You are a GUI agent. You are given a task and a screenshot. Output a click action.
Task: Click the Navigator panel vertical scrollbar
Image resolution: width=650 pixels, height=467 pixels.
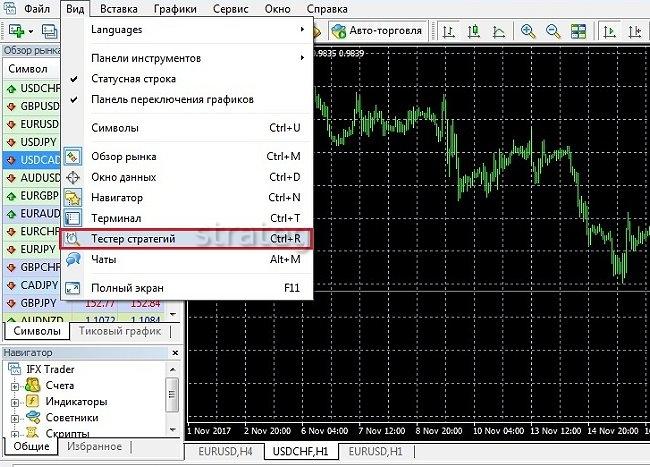point(172,400)
